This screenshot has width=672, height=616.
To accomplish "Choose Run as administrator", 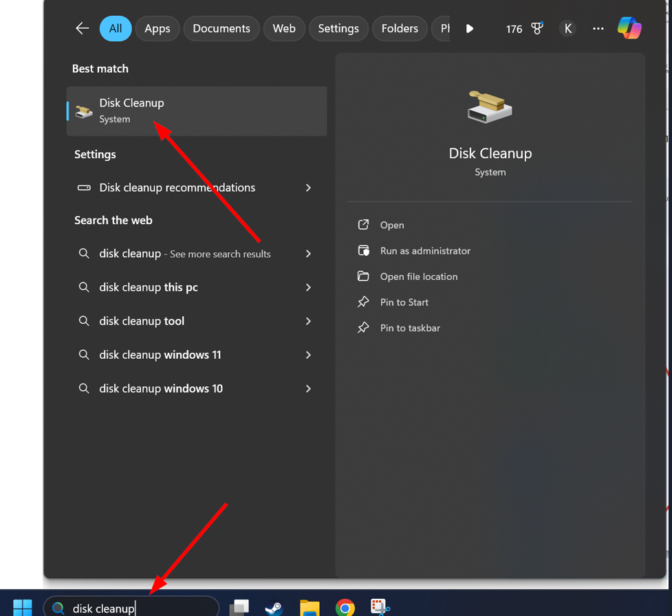I will (425, 251).
